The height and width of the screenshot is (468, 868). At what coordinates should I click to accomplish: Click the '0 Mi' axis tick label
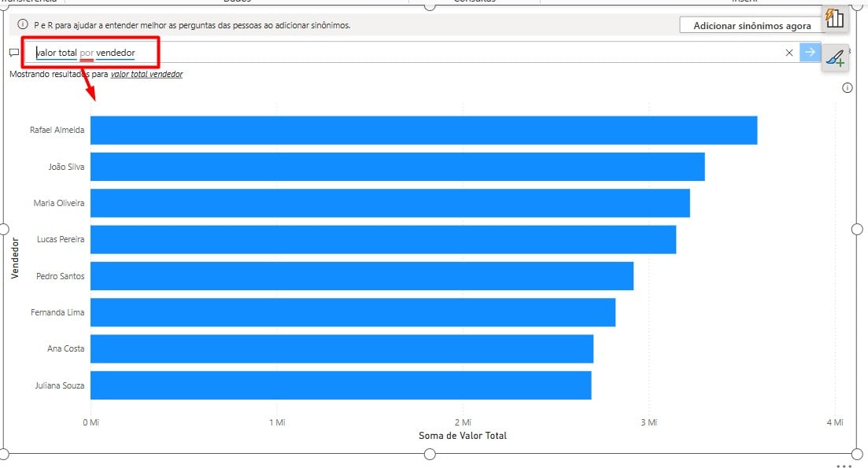coord(90,422)
